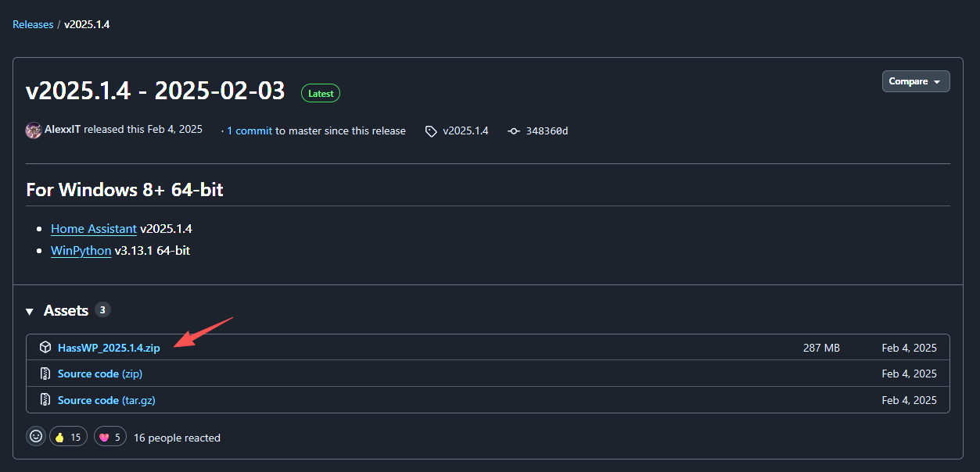Click the package icon beside HassWP_2025.1.4.zip
This screenshot has height=472, width=980.
coord(45,348)
